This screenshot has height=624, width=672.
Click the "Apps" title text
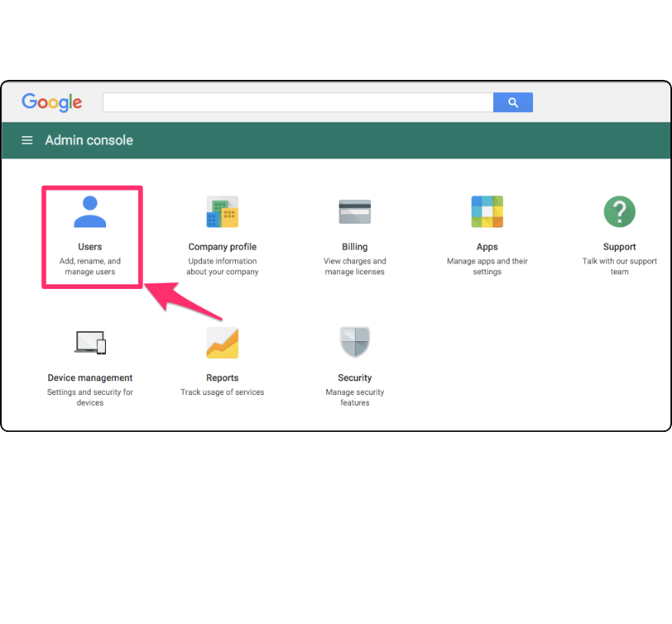point(487,247)
